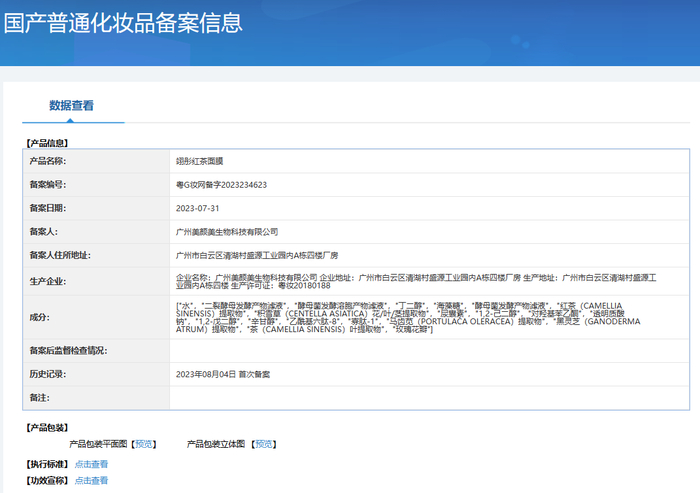Click the 生产许可证 粤妆20180188 text

pos(281,286)
